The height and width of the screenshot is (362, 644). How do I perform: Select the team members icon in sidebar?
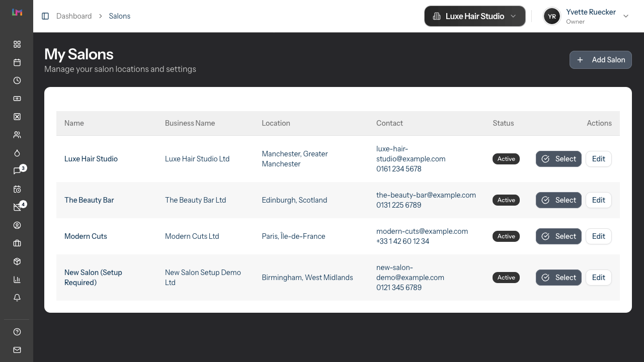[x=17, y=135]
